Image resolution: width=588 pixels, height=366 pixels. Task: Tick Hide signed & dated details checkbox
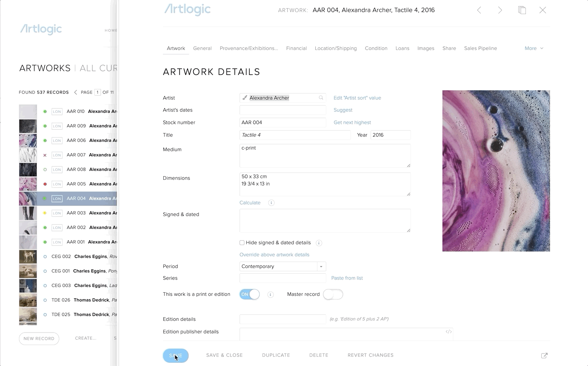[x=242, y=243]
